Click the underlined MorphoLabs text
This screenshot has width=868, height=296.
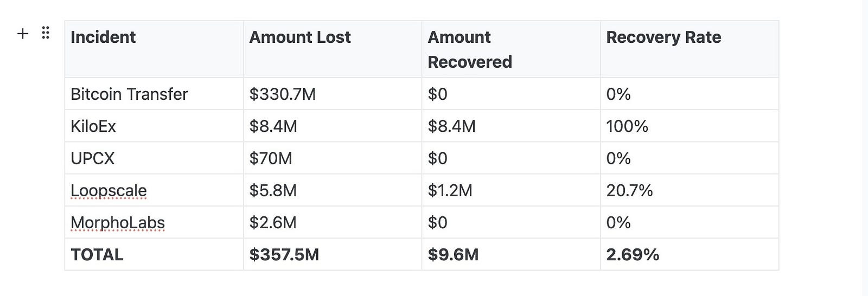(x=118, y=222)
